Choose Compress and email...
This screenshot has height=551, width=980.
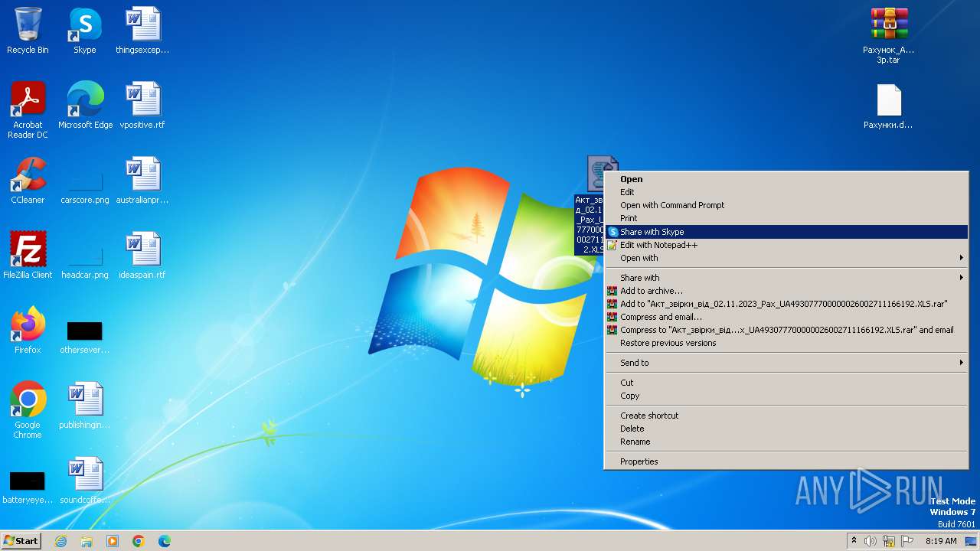point(786,317)
